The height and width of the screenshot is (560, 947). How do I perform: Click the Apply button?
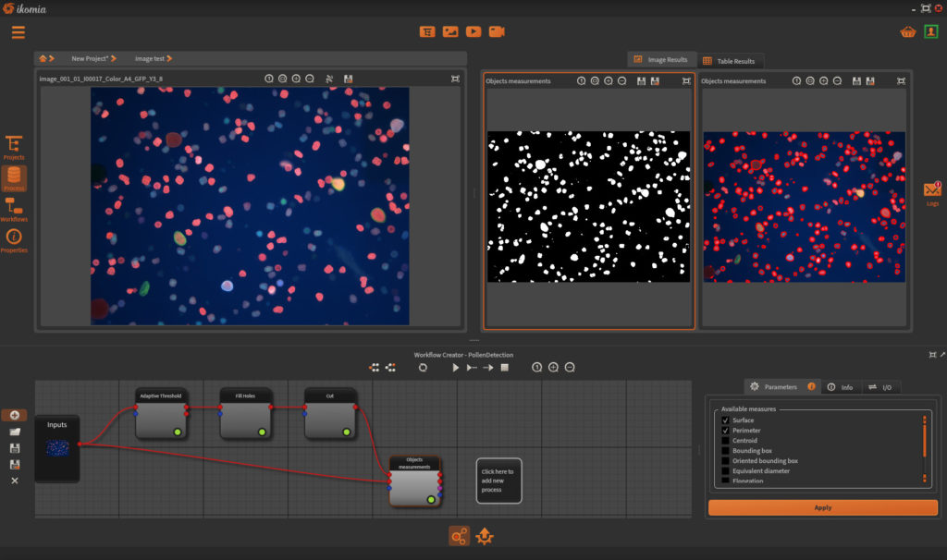822,507
